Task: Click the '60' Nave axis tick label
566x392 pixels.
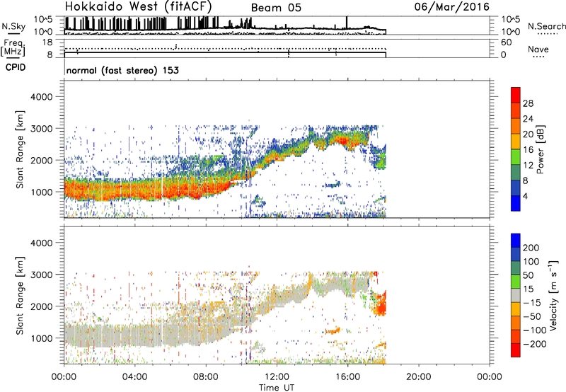Action: point(506,42)
